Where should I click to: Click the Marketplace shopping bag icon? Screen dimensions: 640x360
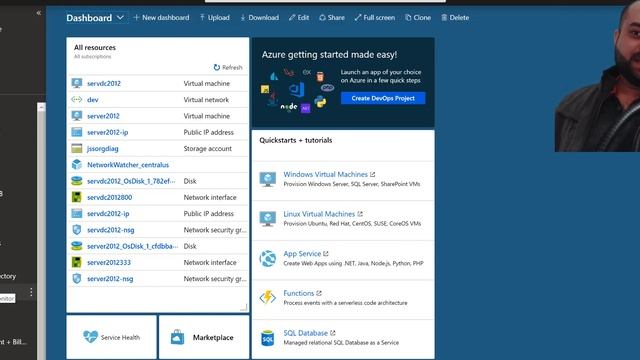coord(177,337)
